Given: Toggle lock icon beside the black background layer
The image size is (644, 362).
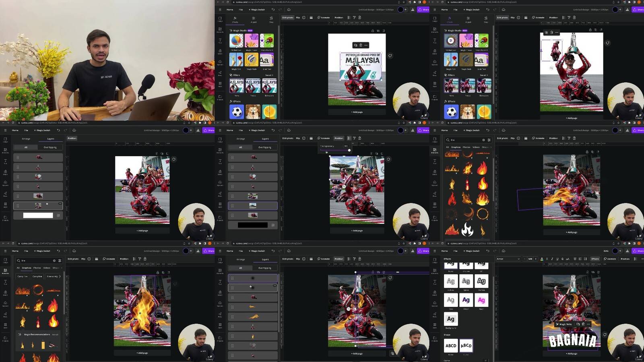Looking at the screenshot, I should pos(273,225).
